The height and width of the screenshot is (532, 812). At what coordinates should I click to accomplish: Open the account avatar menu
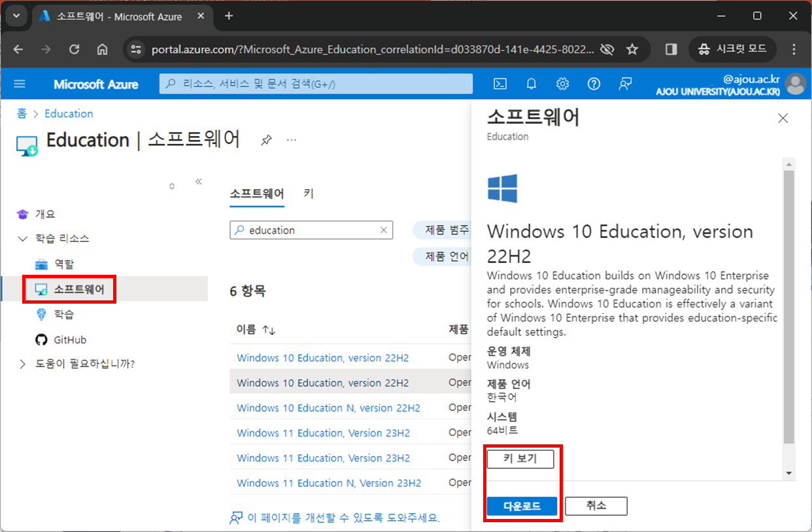pos(796,84)
